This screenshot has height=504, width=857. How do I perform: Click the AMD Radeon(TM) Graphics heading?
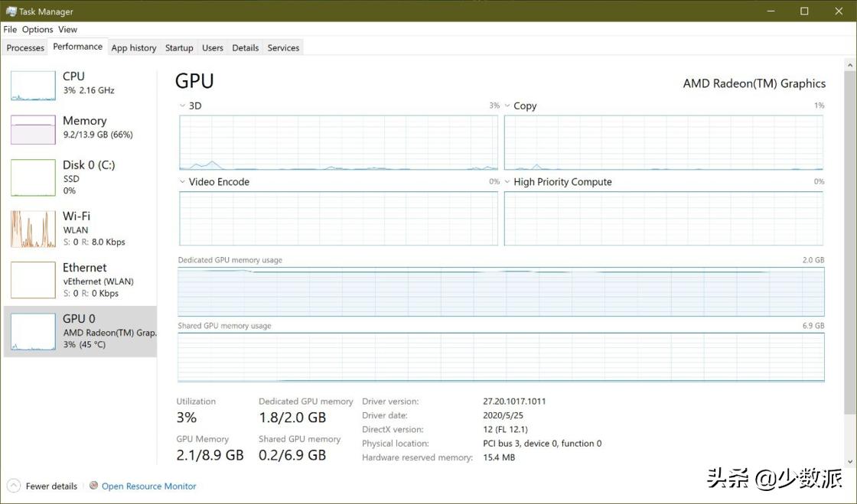pos(754,83)
